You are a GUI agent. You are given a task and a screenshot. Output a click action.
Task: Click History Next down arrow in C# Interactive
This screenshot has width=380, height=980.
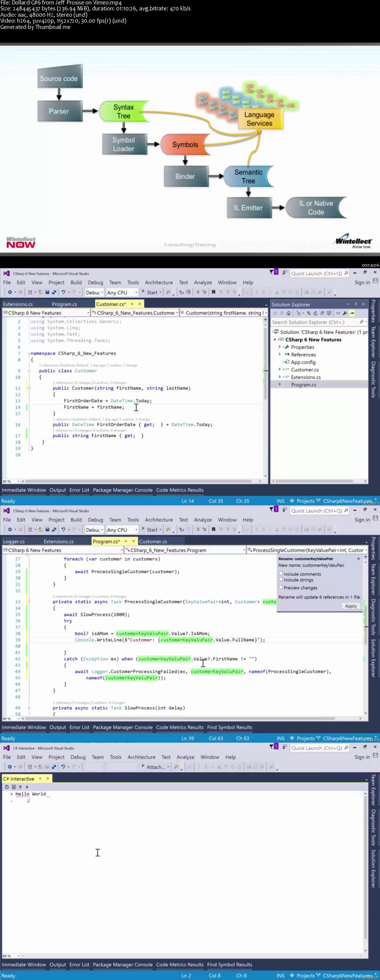27,787
